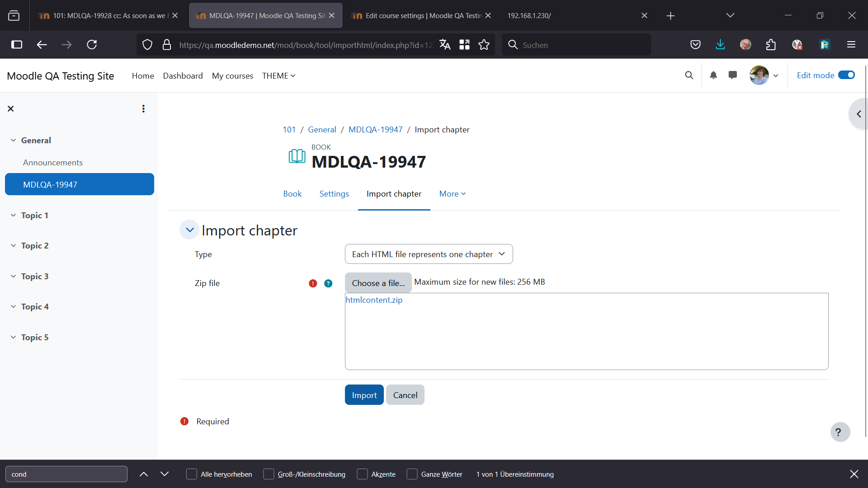
Task: Go to Dashboard in top navigation
Action: [183, 76]
